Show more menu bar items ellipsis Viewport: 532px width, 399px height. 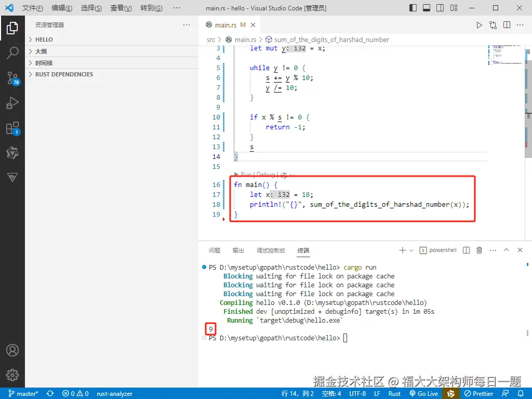177,8
